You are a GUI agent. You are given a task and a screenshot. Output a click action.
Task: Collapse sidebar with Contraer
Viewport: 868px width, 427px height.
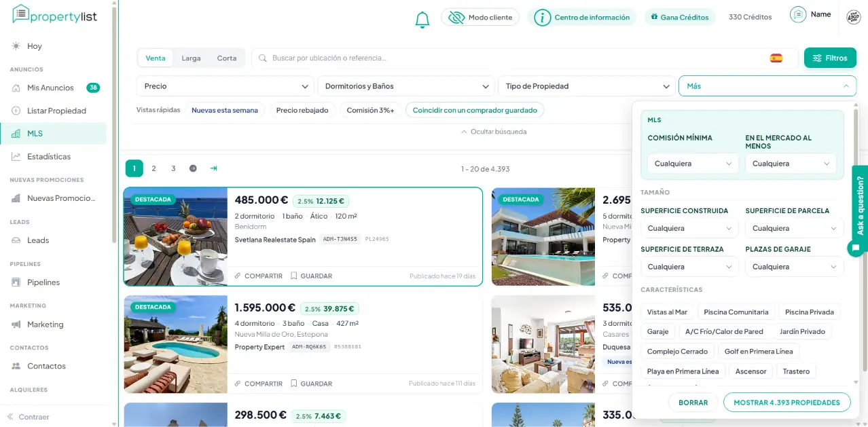coord(29,417)
